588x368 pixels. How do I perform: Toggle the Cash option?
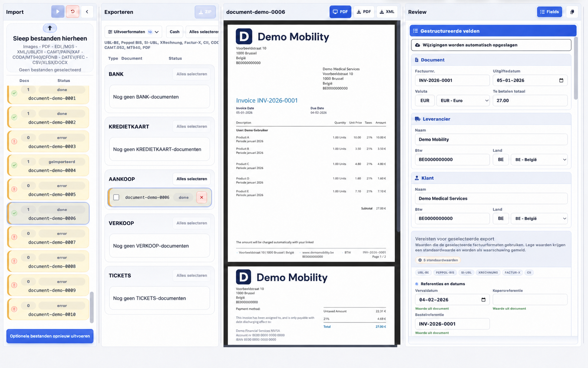[175, 32]
